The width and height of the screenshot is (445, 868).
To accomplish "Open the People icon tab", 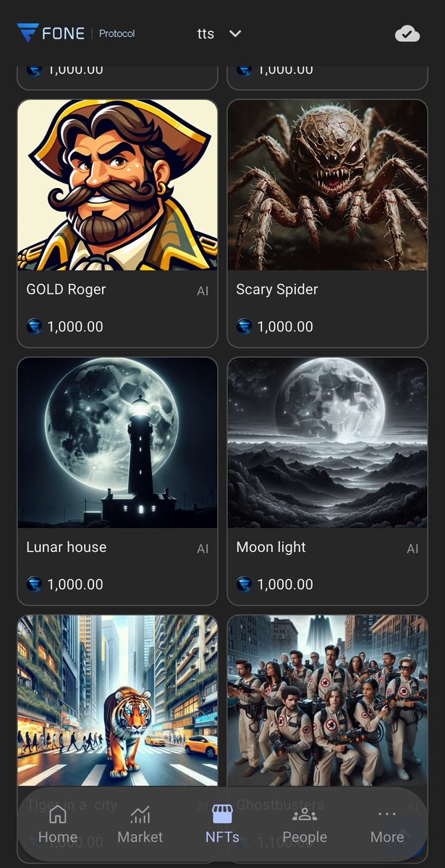I will click(x=305, y=815).
